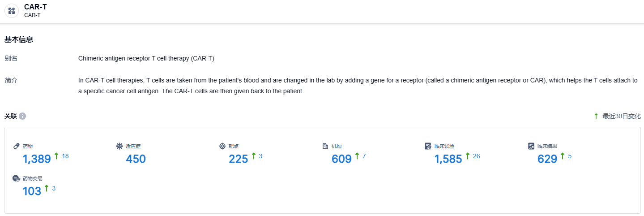Click the CAR-T header logo icon

[x=12, y=11]
